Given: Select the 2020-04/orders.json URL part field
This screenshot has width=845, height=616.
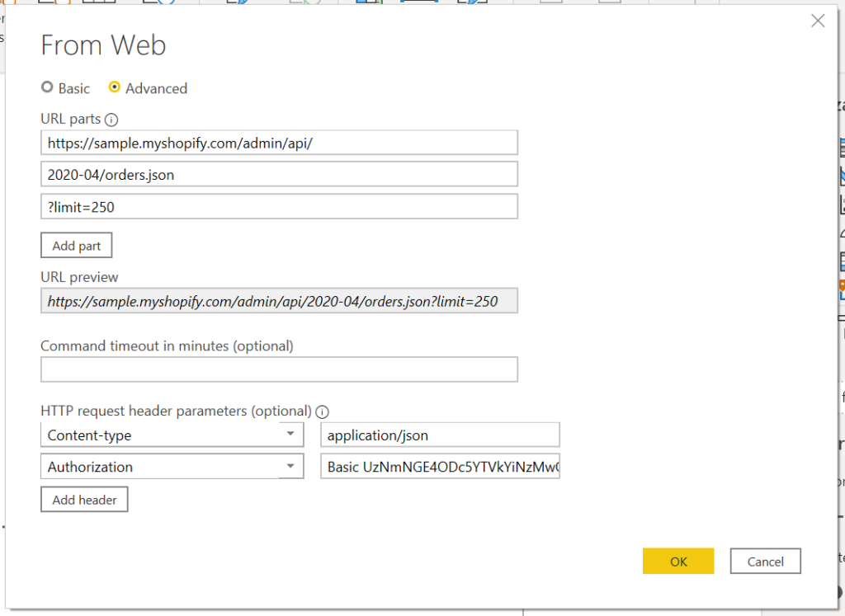Looking at the screenshot, I should pyautogui.click(x=279, y=174).
